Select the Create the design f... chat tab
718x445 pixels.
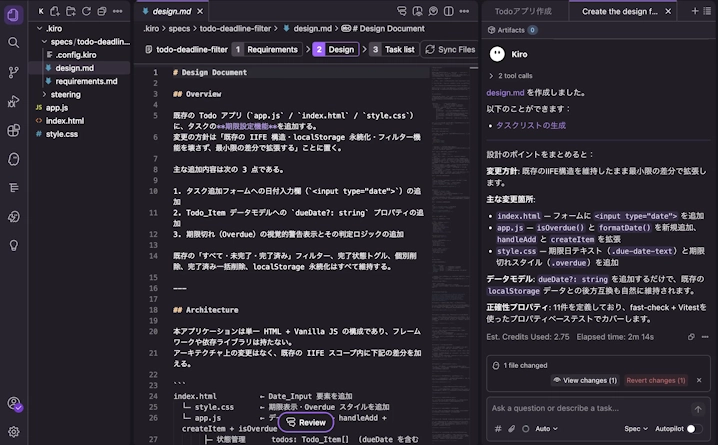pyautogui.click(x=619, y=11)
